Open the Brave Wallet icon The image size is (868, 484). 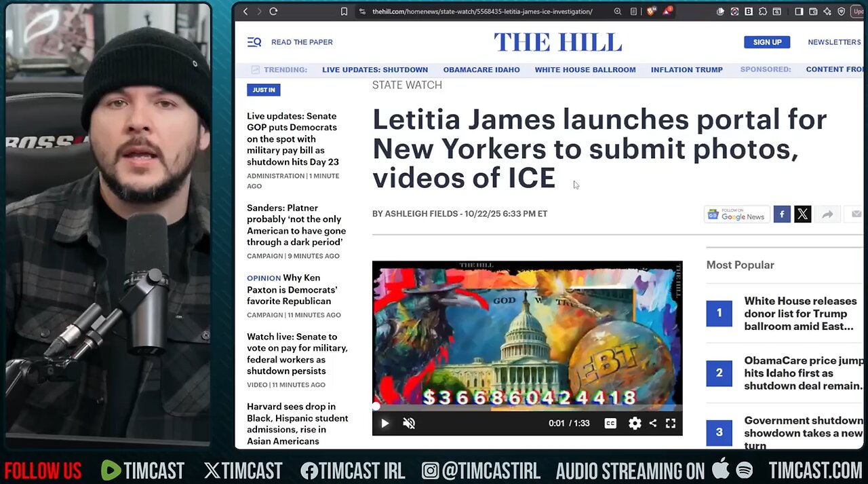[812, 12]
